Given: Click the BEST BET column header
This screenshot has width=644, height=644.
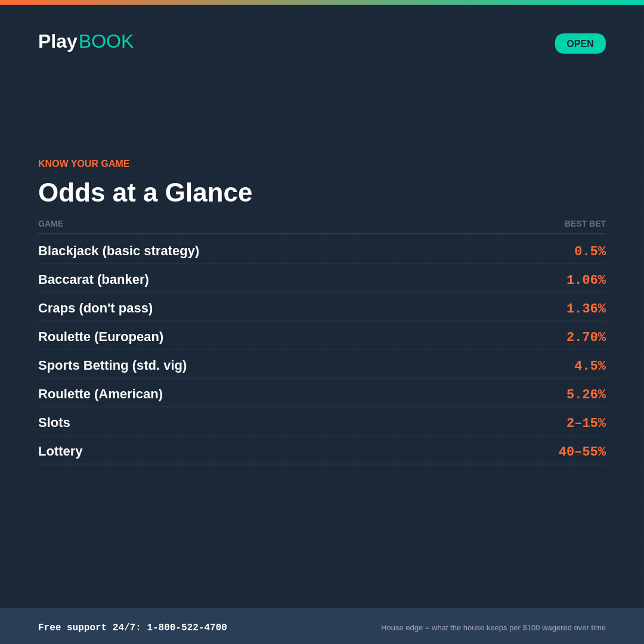Looking at the screenshot, I should pos(585,224).
